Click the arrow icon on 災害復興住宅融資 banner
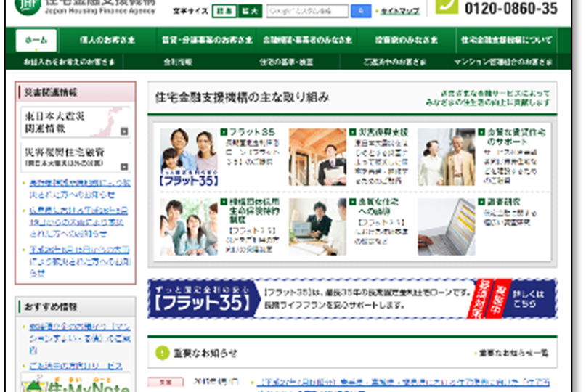This screenshot has height=392, width=586. 124,167
